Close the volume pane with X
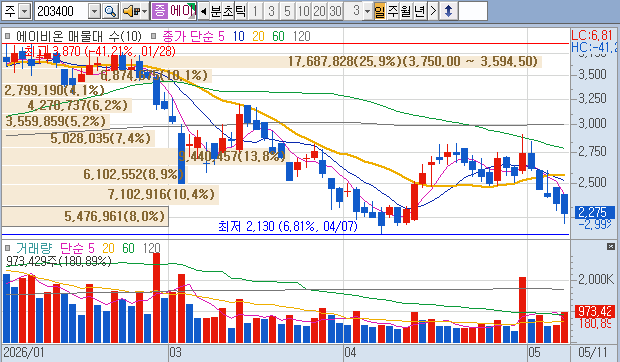Screen dimensions: 620x362 click(x=611, y=247)
